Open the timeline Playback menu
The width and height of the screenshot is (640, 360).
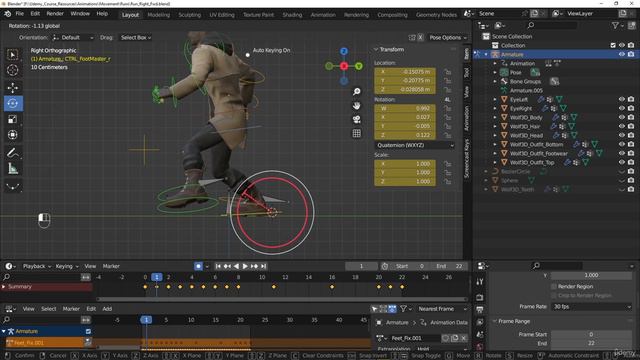click(x=36, y=266)
